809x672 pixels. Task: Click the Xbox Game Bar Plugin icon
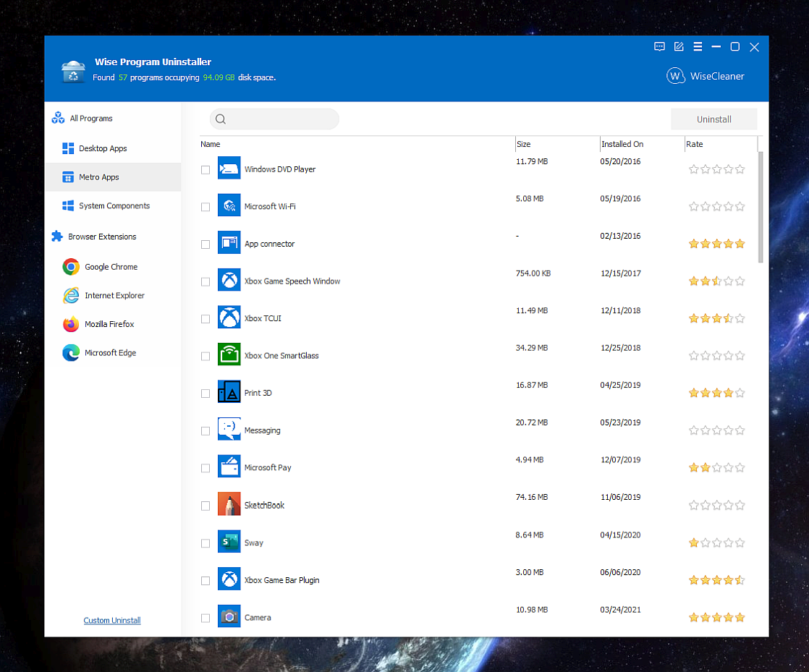229,579
